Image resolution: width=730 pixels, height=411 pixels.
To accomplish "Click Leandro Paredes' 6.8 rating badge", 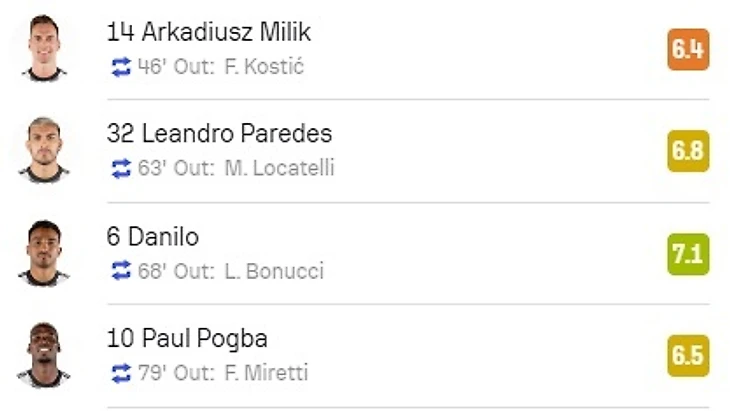I will [x=688, y=152].
